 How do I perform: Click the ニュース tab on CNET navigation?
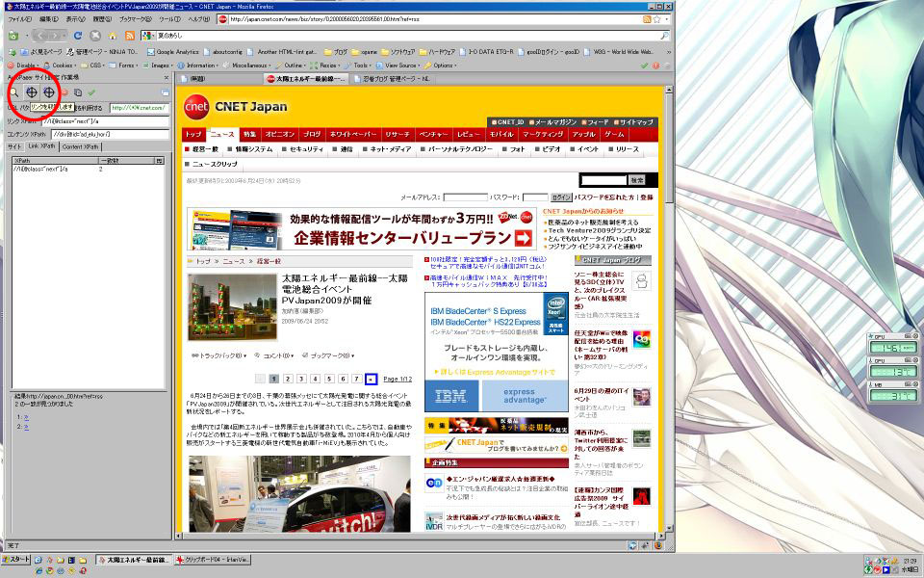[x=222, y=134]
